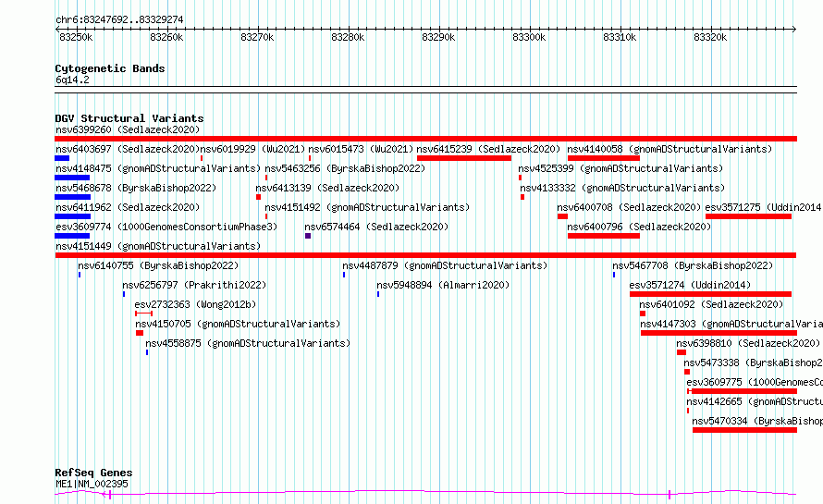Screen dimensions: 823x504
Task: Select nsv4150705 gnomAD variant label
Action: tap(238, 324)
